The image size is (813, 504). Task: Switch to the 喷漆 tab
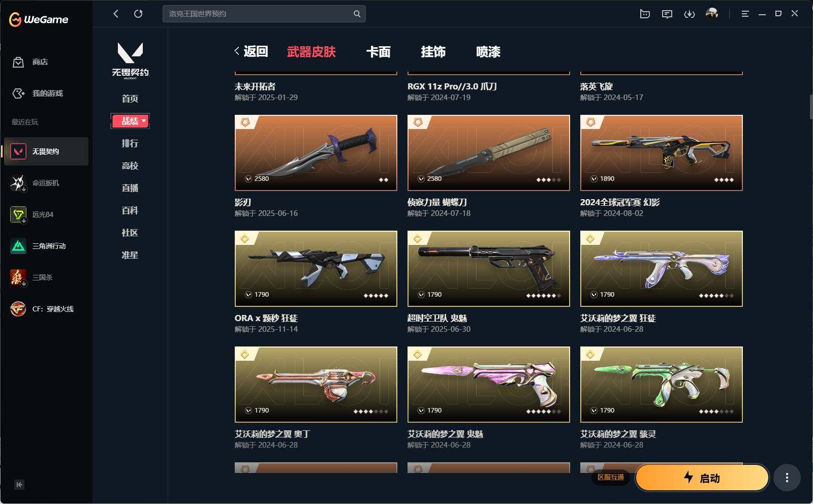(x=488, y=52)
